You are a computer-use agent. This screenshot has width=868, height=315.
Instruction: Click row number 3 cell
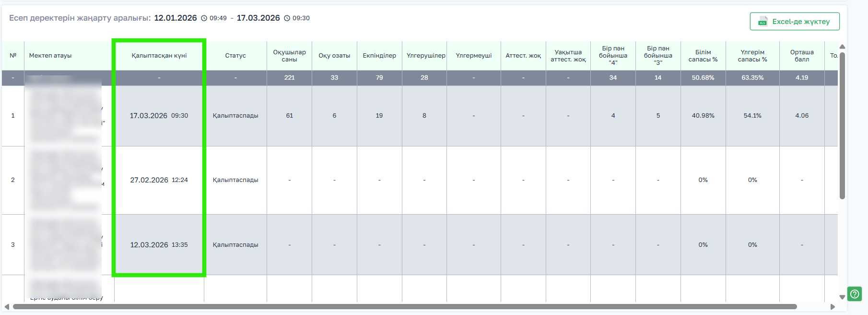click(x=13, y=245)
